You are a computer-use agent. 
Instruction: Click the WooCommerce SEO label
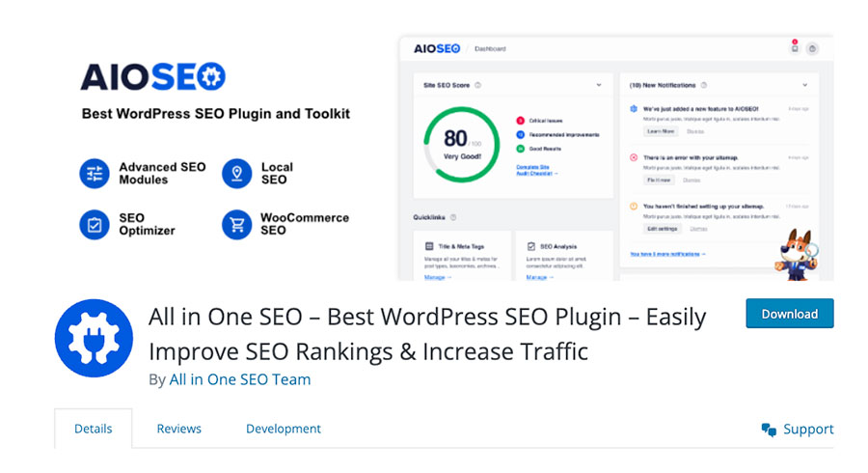pyautogui.click(x=305, y=224)
